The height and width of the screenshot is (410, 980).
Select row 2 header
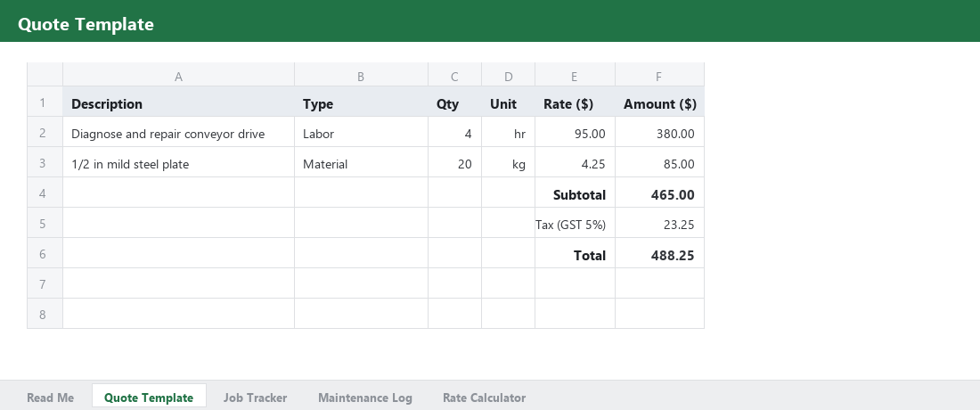[x=45, y=132]
